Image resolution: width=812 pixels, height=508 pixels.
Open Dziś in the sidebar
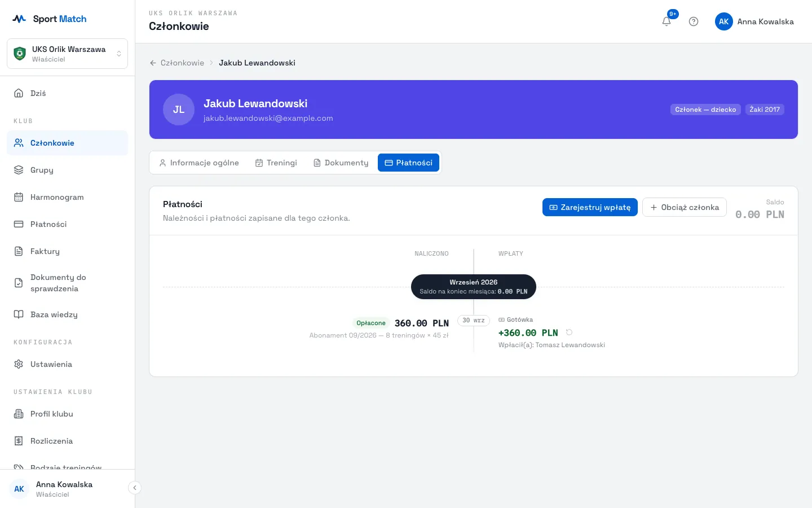(68, 93)
